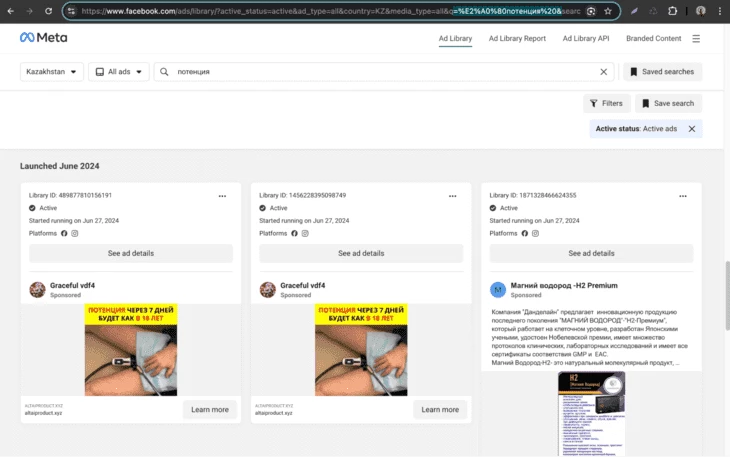The image size is (730, 457).
Task: Open the Branded Content tab
Action: coord(653,39)
